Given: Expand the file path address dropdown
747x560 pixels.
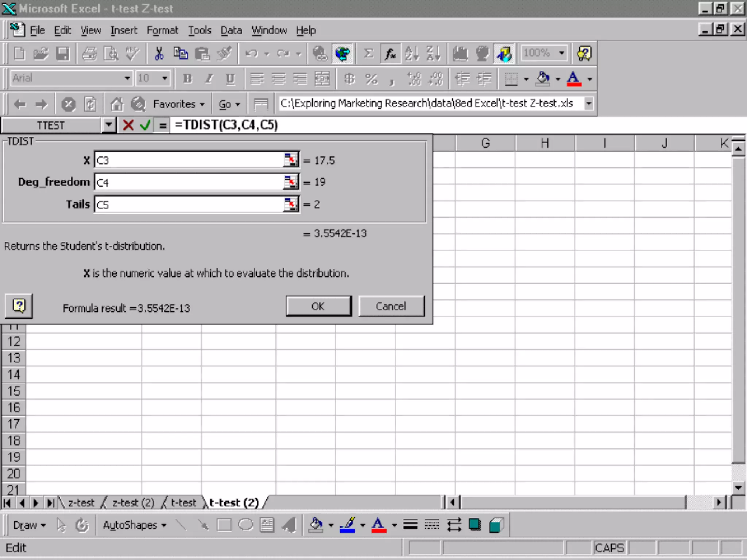Looking at the screenshot, I should coord(588,104).
